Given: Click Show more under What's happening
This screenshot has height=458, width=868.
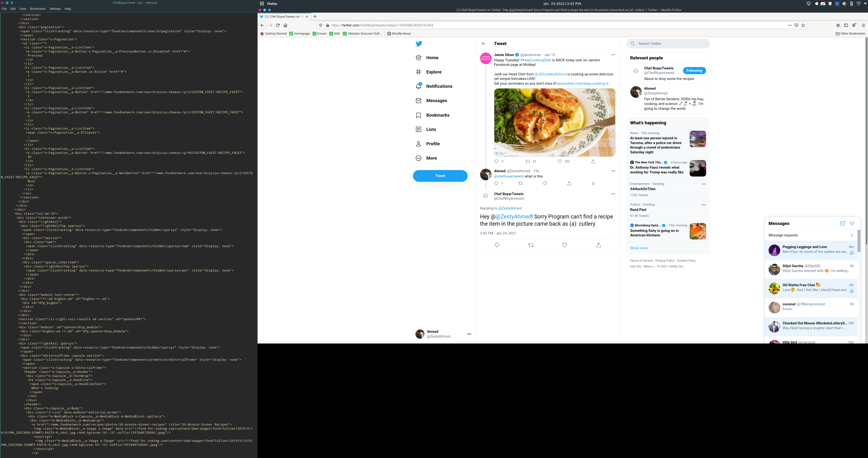Looking at the screenshot, I should (x=639, y=248).
